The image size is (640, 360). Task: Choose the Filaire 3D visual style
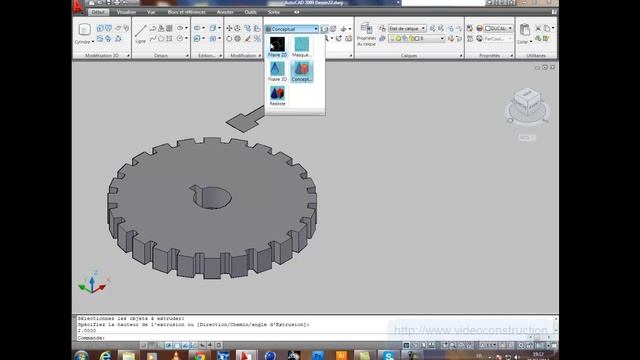point(277,71)
